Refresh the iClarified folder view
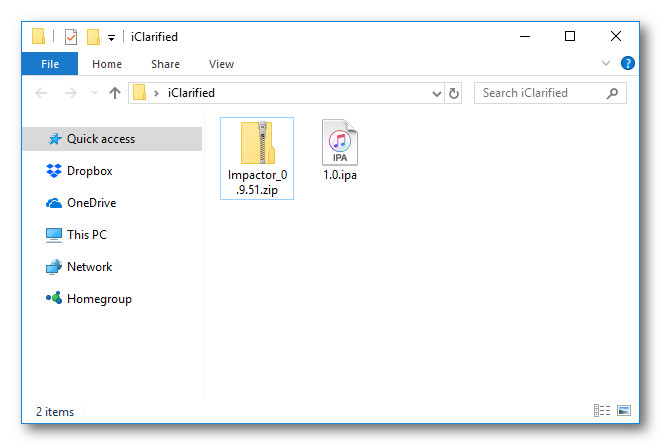The width and height of the screenshot is (661, 445). (454, 93)
